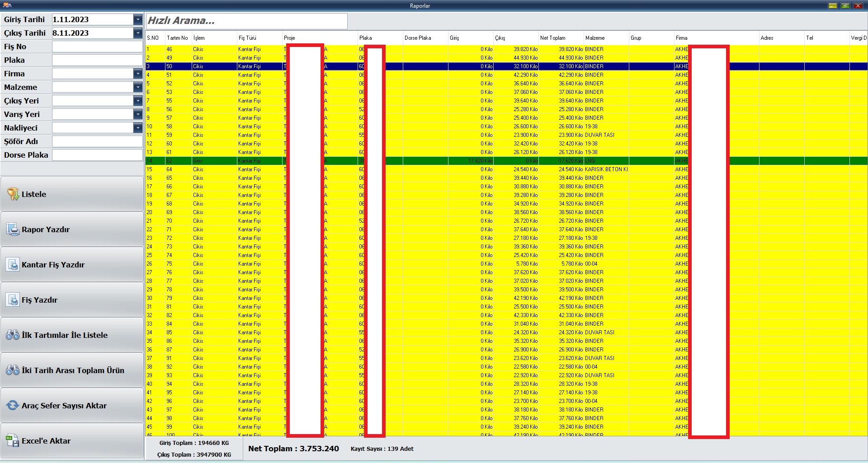Viewport: 868px width, 463px height.
Task: Click the funnel icon on Listele
Action: [13, 194]
